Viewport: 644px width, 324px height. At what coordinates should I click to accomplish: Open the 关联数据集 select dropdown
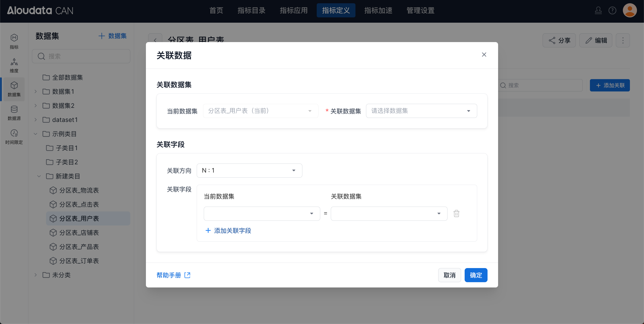[x=421, y=111]
